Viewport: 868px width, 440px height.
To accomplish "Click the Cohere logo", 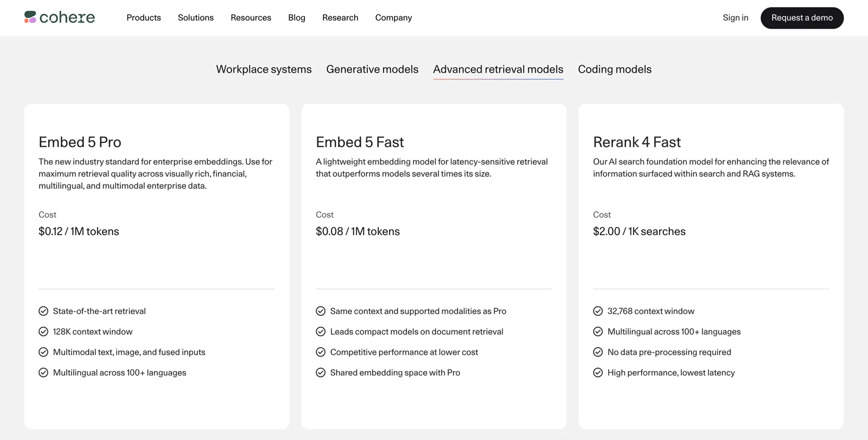I will [60, 17].
